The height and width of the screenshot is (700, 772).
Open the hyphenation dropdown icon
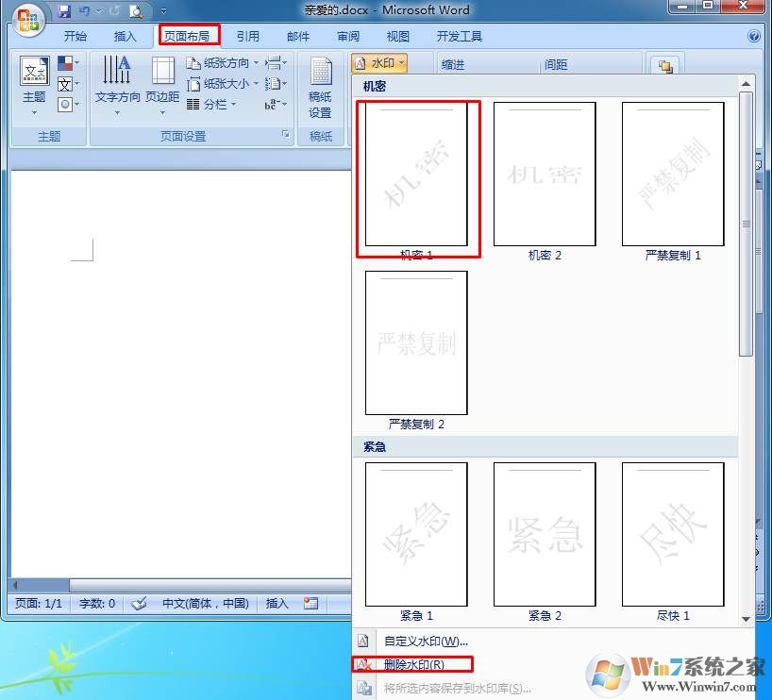[276, 105]
